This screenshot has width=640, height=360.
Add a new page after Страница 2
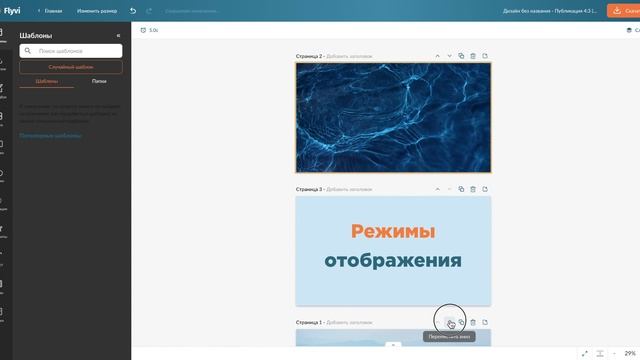pos(485,56)
